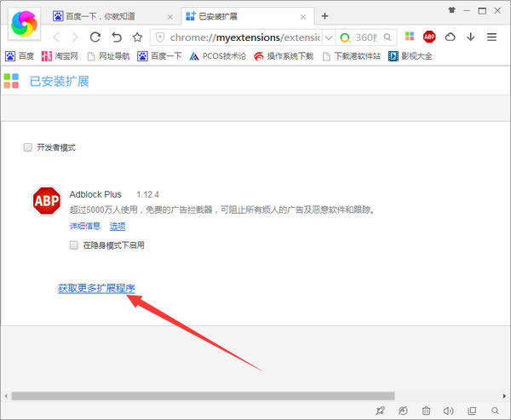Bookmark this page with star icon

point(137,37)
